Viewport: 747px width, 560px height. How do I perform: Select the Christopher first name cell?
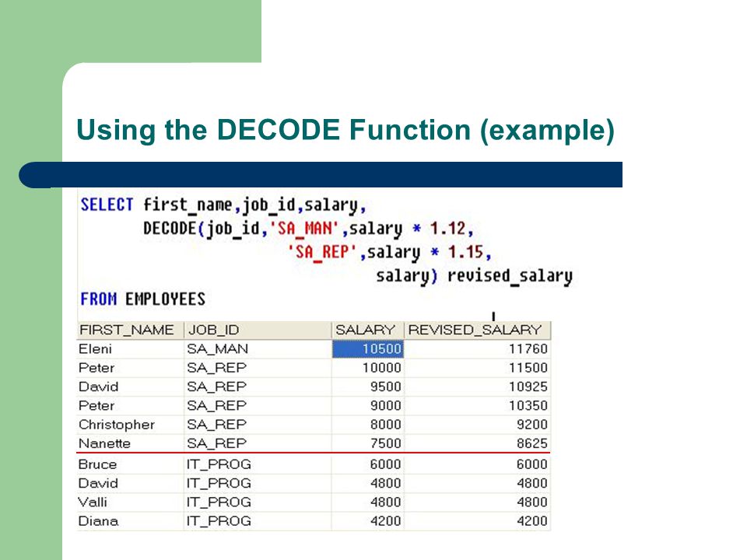[x=130, y=425]
